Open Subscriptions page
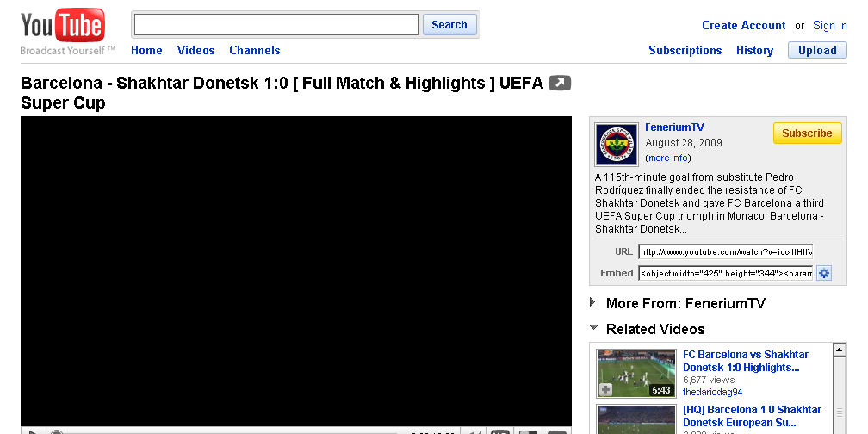Screen dimensions: 868x434 685,50
